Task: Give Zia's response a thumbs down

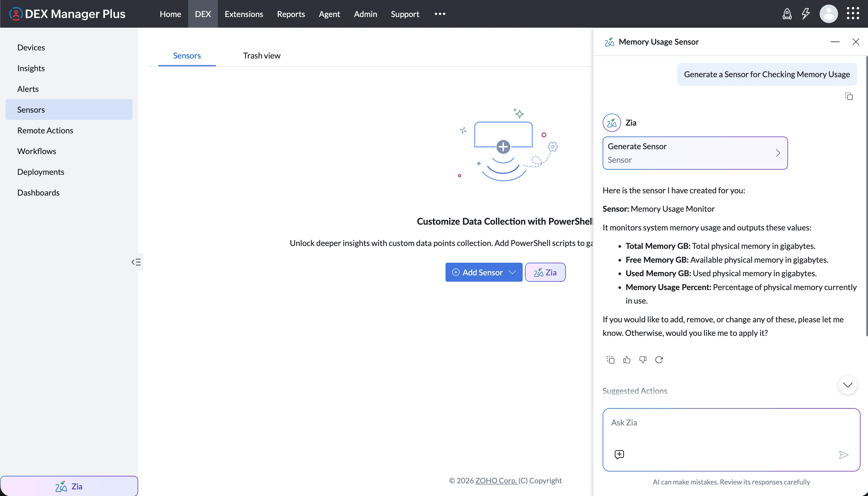Action: pos(643,360)
